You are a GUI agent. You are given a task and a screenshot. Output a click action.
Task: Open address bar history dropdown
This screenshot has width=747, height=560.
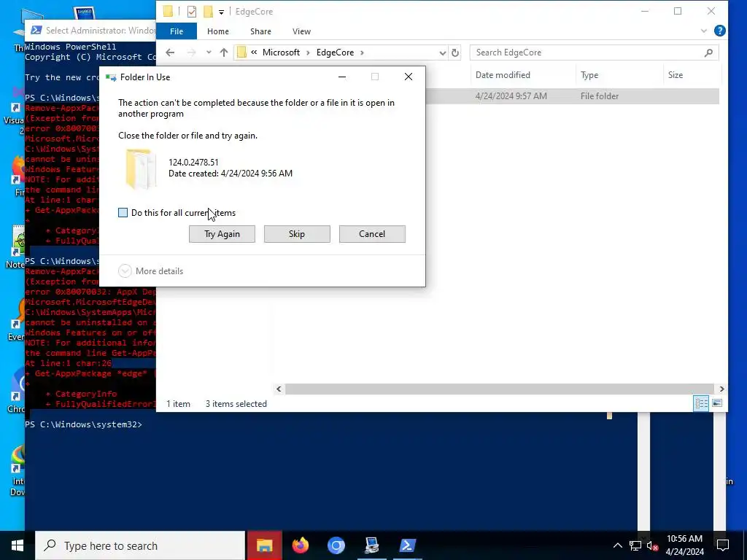(442, 52)
